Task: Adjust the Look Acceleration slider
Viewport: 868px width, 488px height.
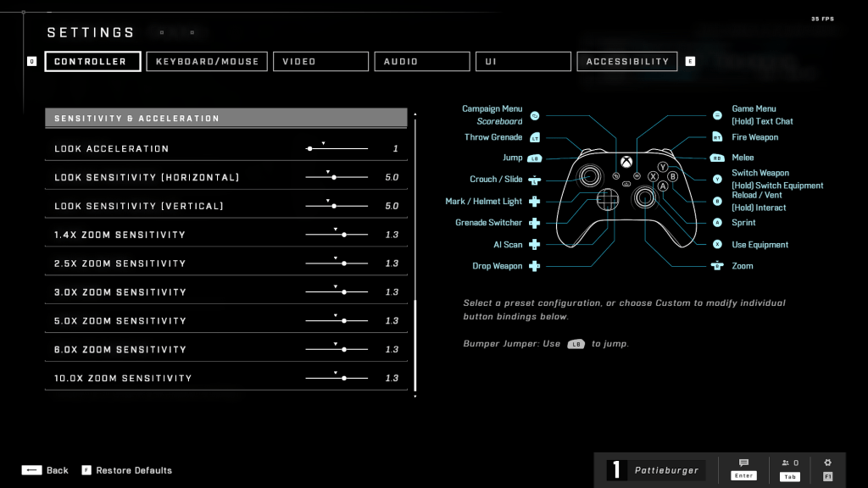Action: click(x=337, y=148)
